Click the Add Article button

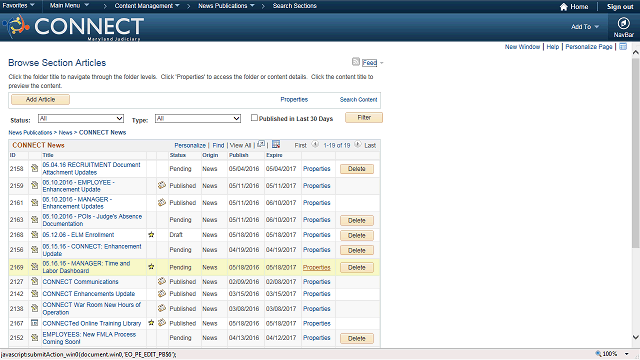point(40,99)
